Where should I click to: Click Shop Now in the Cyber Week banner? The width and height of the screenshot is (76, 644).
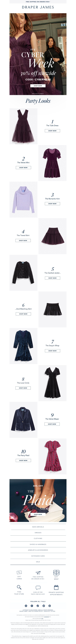click(x=38, y=85)
